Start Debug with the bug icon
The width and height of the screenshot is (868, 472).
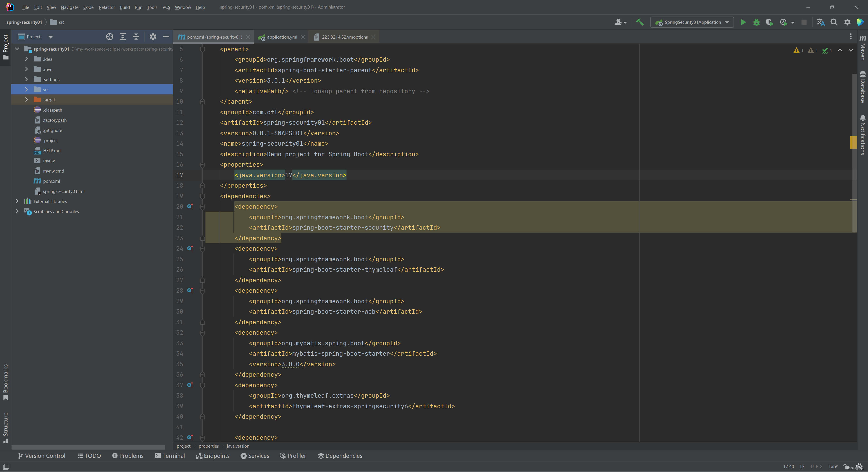click(x=757, y=22)
